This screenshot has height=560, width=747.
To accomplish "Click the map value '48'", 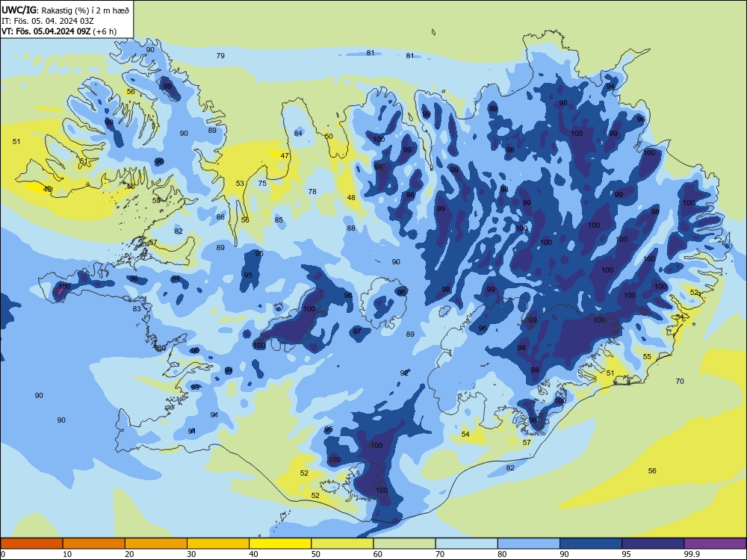I will (351, 198).
